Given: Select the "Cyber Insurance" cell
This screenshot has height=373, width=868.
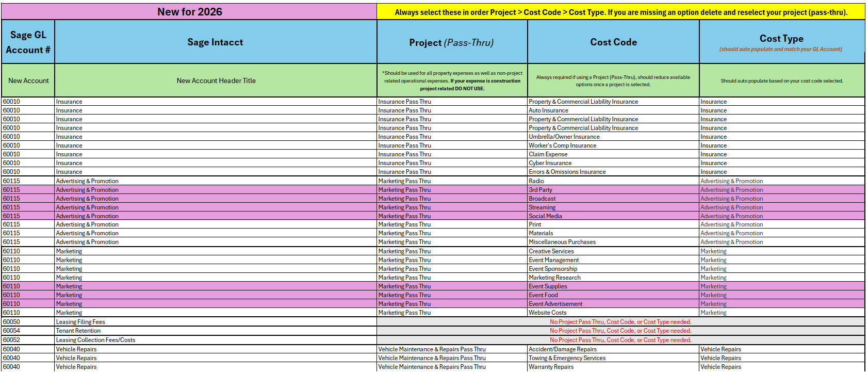Looking at the screenshot, I should pos(613,163).
